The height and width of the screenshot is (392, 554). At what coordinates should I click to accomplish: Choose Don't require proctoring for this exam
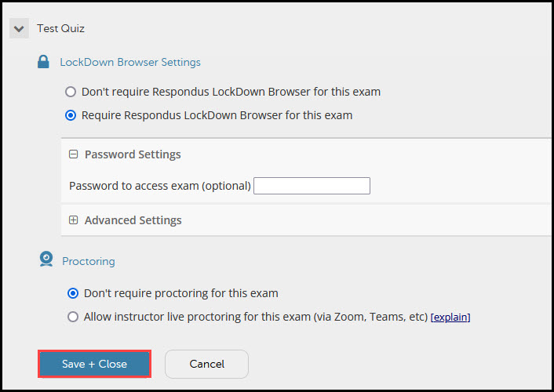[73, 293]
